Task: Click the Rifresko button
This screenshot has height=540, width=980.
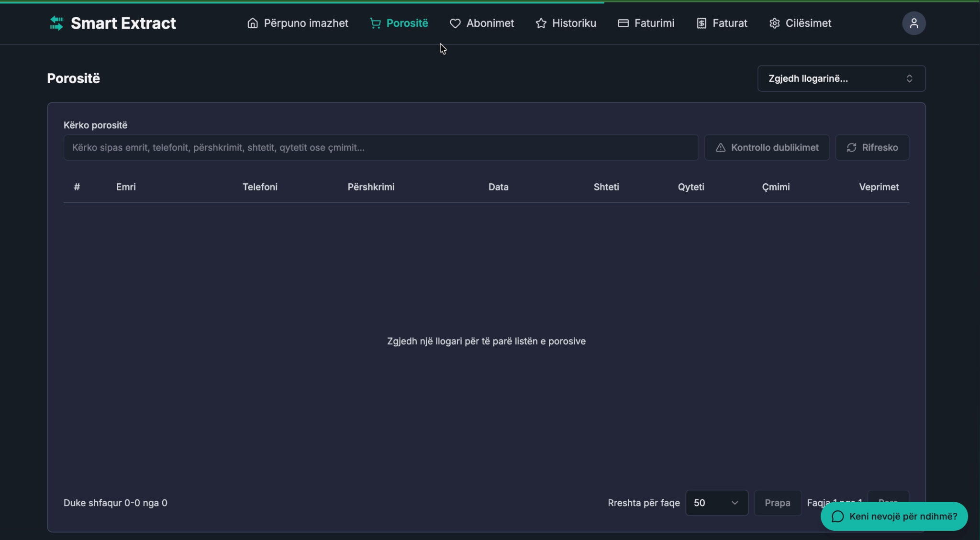Action: [872, 147]
